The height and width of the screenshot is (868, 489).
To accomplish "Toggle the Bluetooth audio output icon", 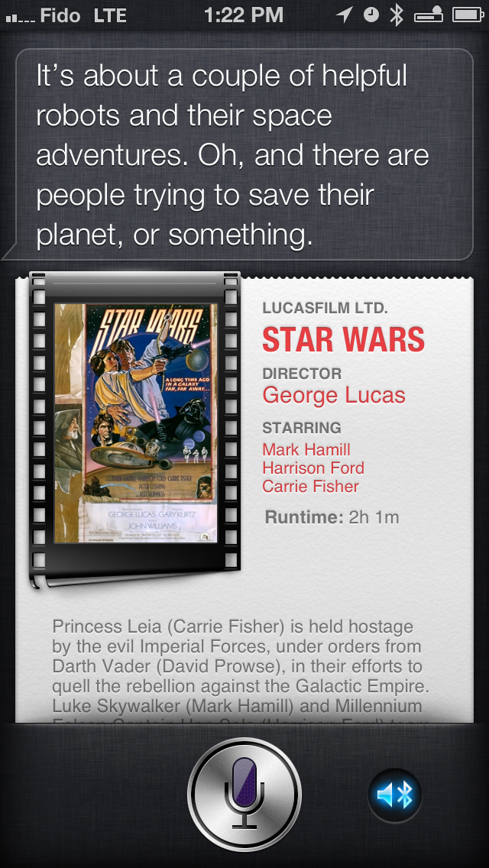I will click(395, 795).
